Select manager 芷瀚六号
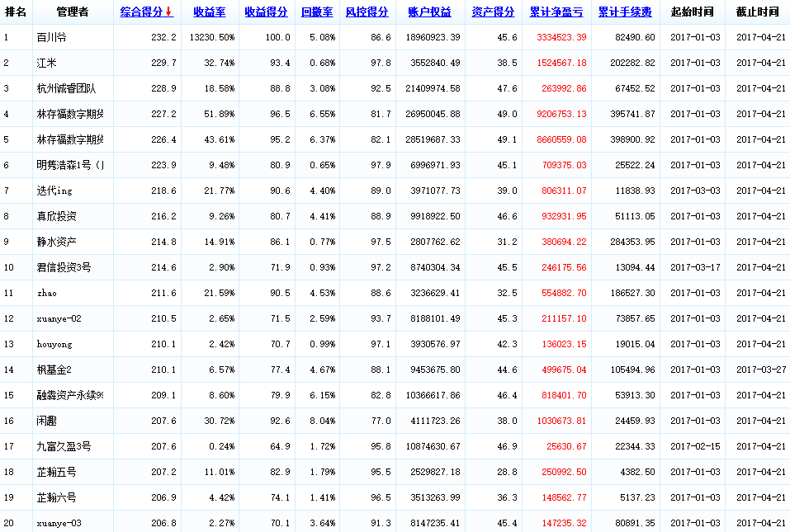The image size is (790, 532). [x=56, y=498]
